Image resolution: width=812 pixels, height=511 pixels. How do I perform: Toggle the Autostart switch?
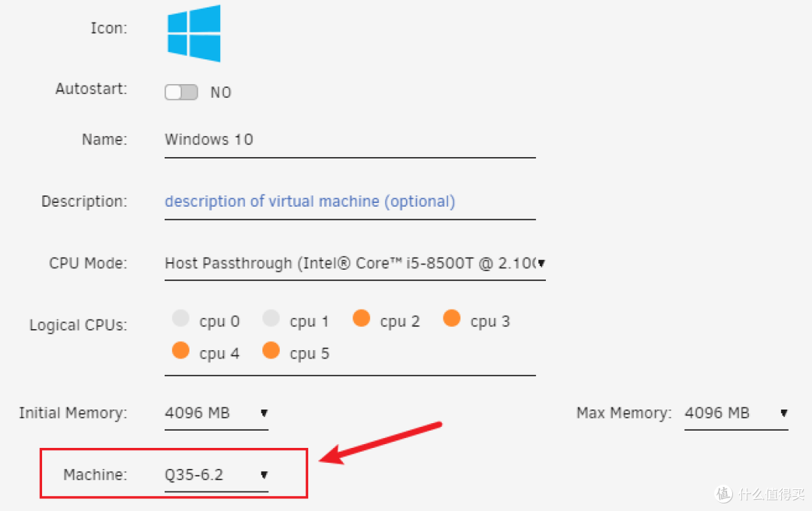[181, 92]
